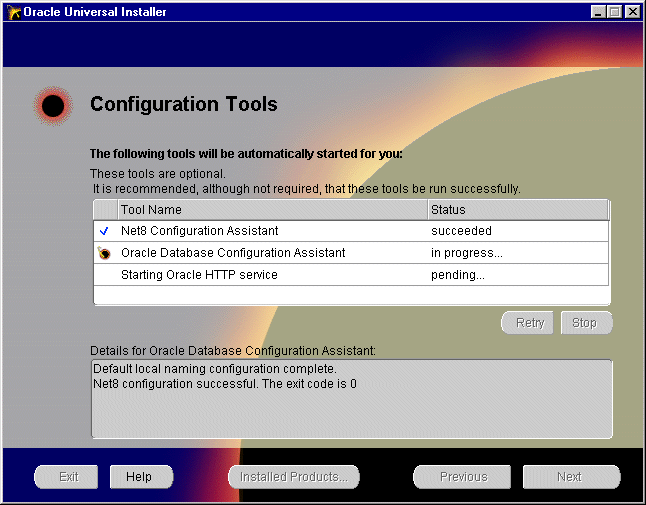Minimize the Oracle Universal Installer window

click(598, 12)
